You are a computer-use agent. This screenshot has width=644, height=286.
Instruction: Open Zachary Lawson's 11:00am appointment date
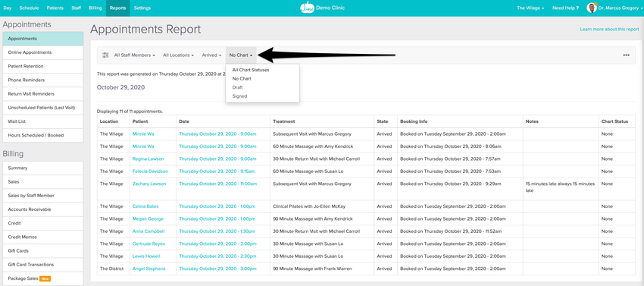pos(218,184)
